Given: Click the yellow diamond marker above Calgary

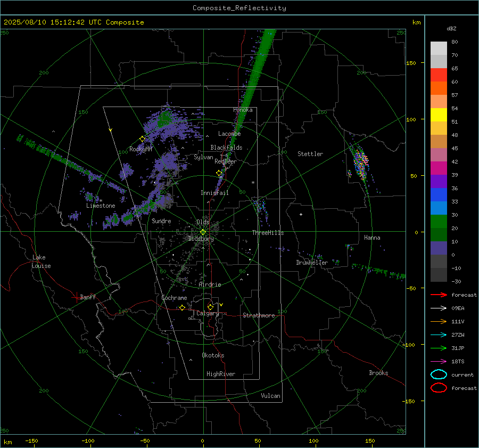Looking at the screenshot, I should [210, 307].
